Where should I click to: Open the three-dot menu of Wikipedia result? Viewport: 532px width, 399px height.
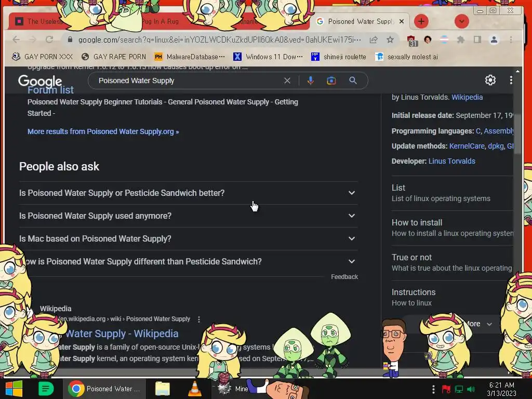(199, 320)
